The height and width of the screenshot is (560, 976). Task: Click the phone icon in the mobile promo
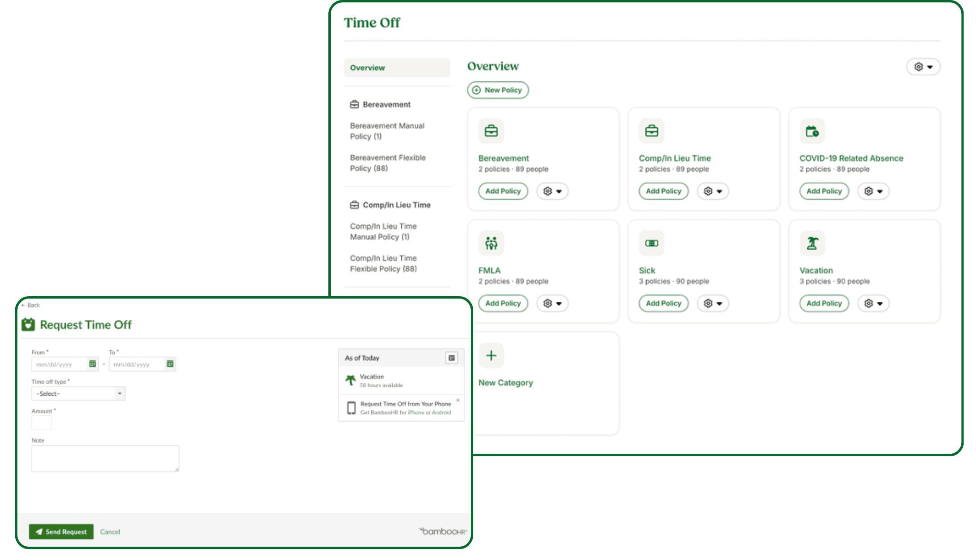pyautogui.click(x=351, y=408)
